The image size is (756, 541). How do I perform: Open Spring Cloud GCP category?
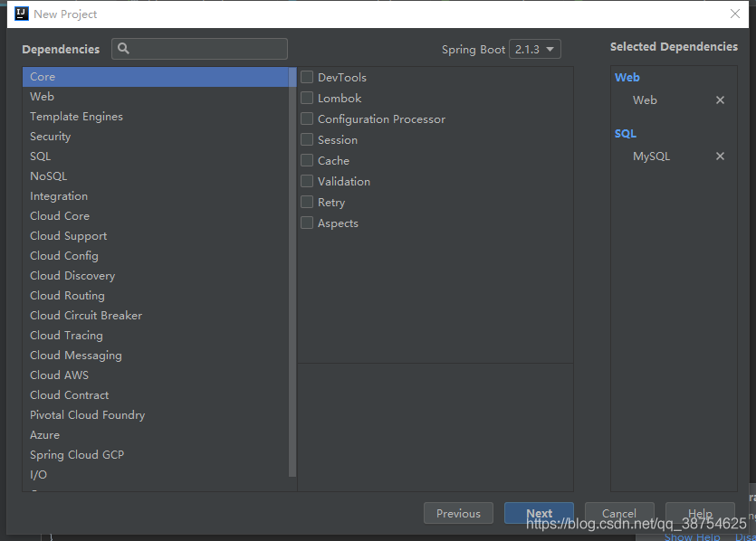point(155,455)
